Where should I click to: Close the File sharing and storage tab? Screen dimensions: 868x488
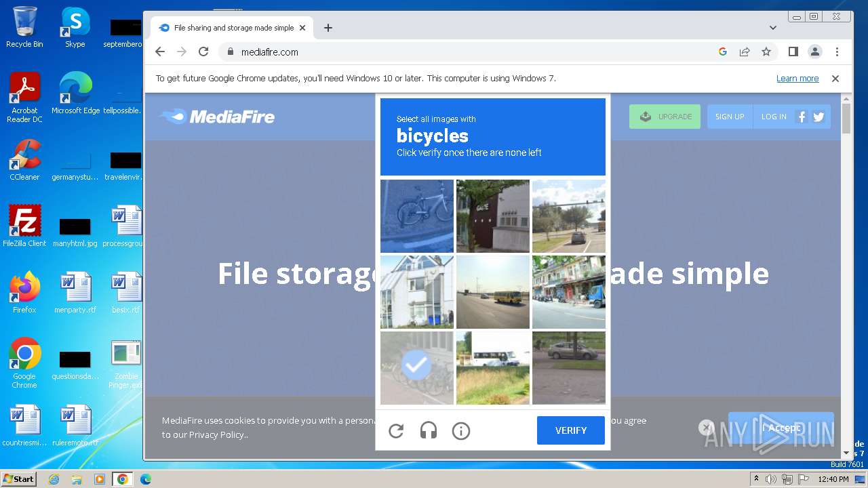302,28
